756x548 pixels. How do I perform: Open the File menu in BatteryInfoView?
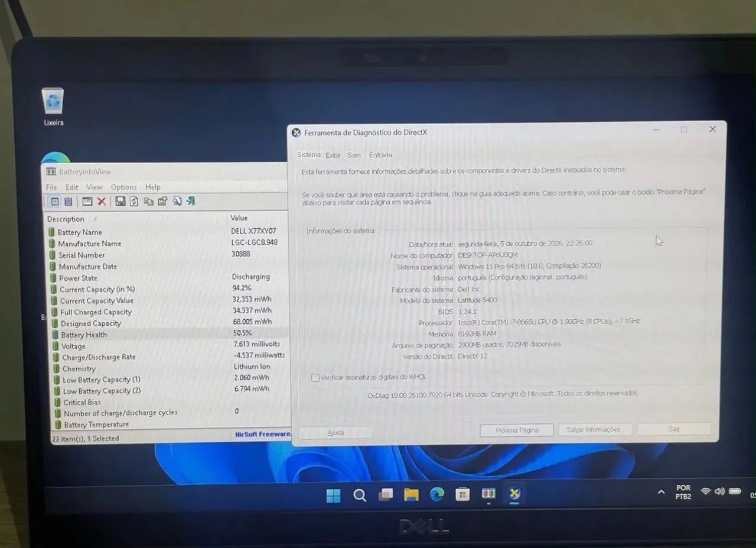coord(52,187)
